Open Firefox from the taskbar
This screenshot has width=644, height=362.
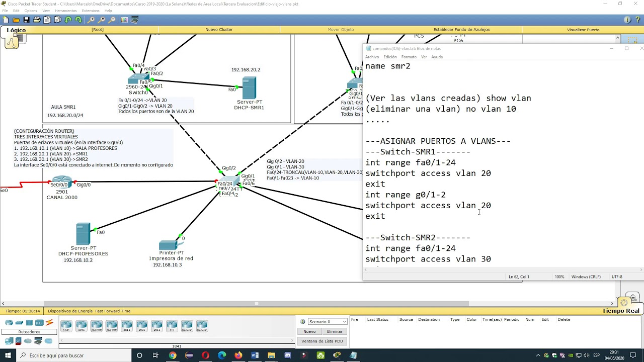point(238,355)
